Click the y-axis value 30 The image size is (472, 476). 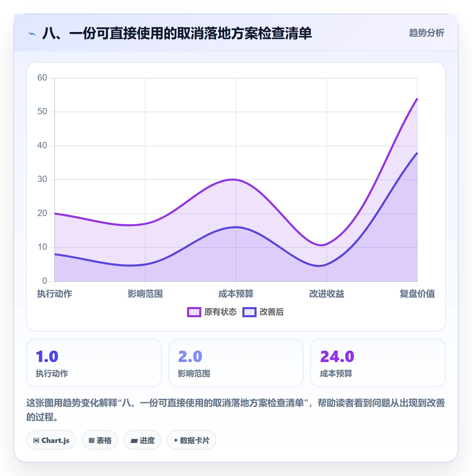click(42, 179)
